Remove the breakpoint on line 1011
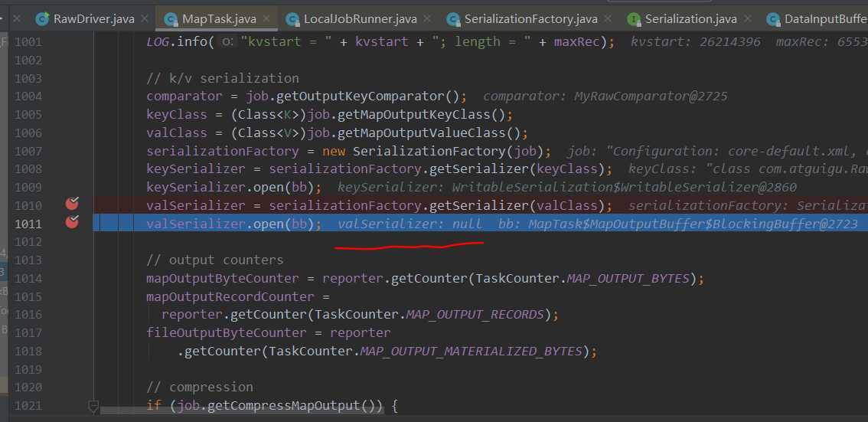Viewport: 868px width, 422px height. coord(72,222)
